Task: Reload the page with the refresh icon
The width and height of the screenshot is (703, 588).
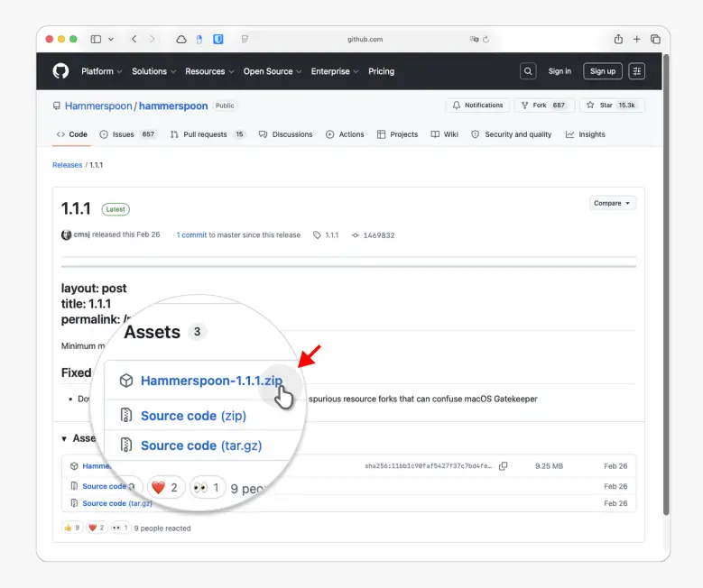Action: pyautogui.click(x=486, y=40)
